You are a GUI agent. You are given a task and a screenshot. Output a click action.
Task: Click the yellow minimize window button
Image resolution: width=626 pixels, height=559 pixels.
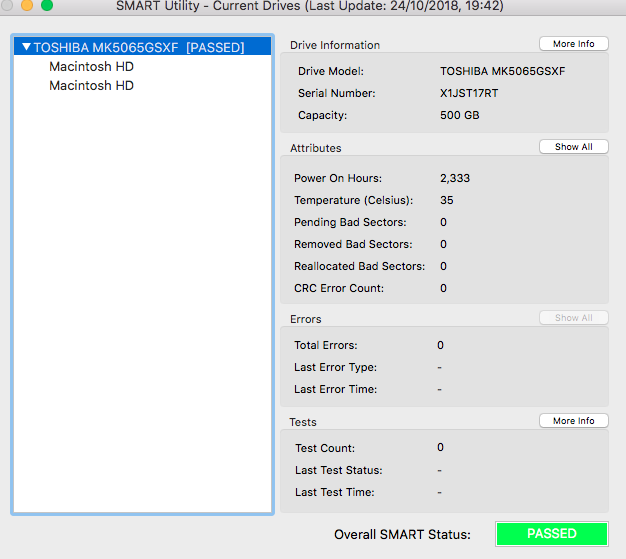[x=27, y=5]
